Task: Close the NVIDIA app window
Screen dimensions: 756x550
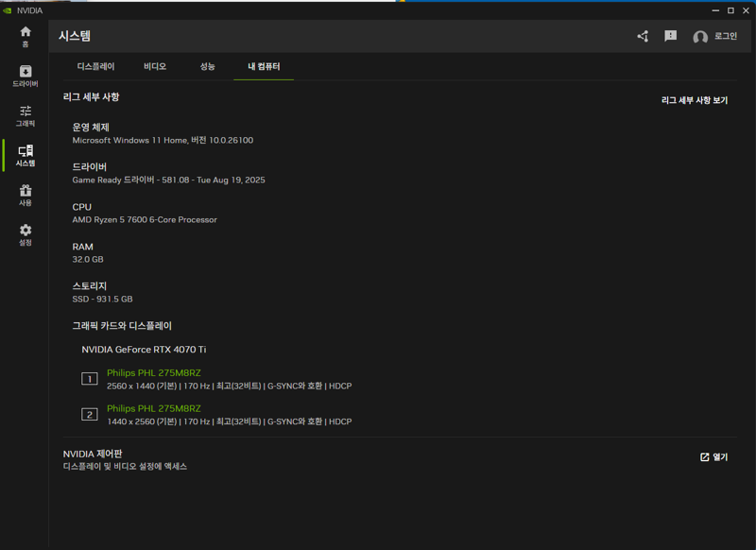Action: click(x=746, y=10)
